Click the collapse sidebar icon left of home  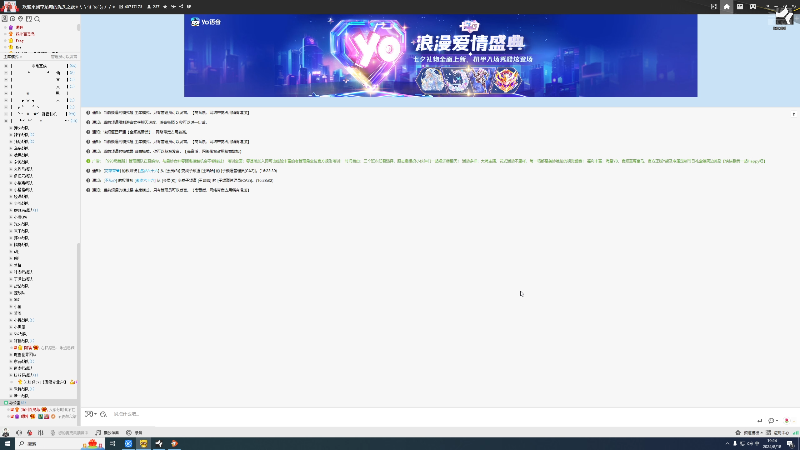click(x=714, y=7)
